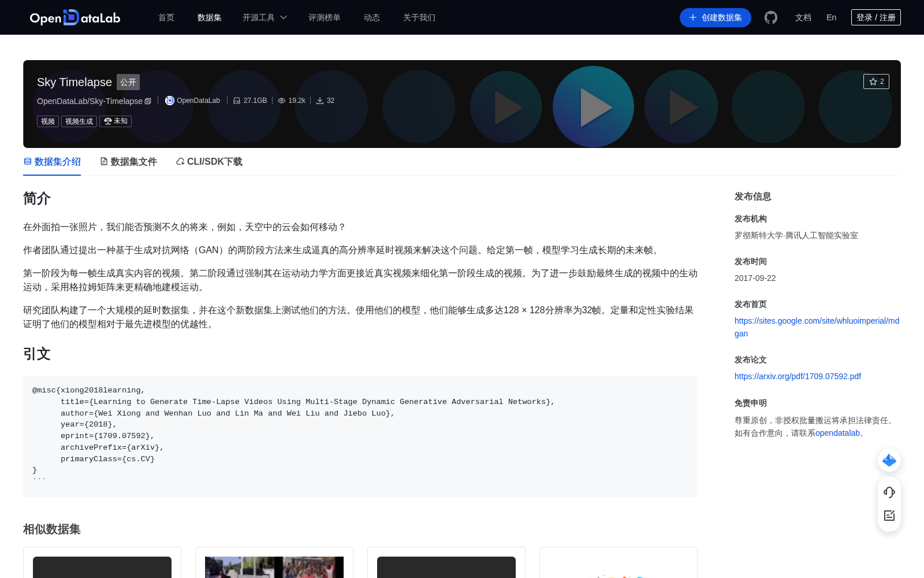The image size is (924, 578).
Task: Open the arxiv.org paper PDF link
Action: click(798, 376)
